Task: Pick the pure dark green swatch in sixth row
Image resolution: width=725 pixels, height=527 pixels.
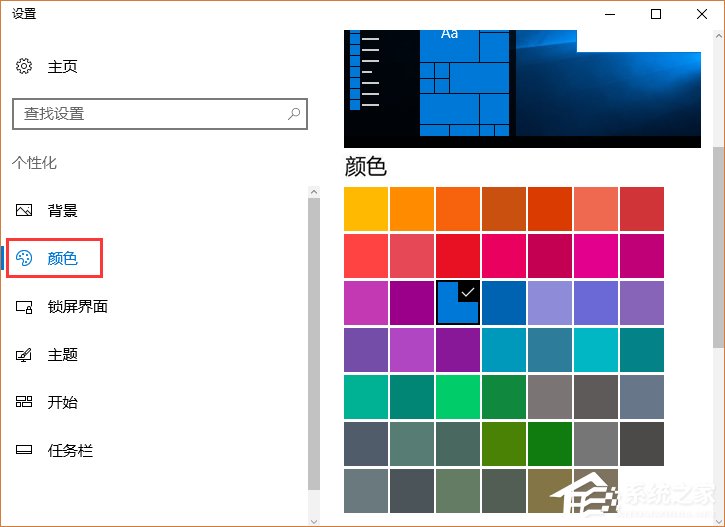Action: coord(550,444)
